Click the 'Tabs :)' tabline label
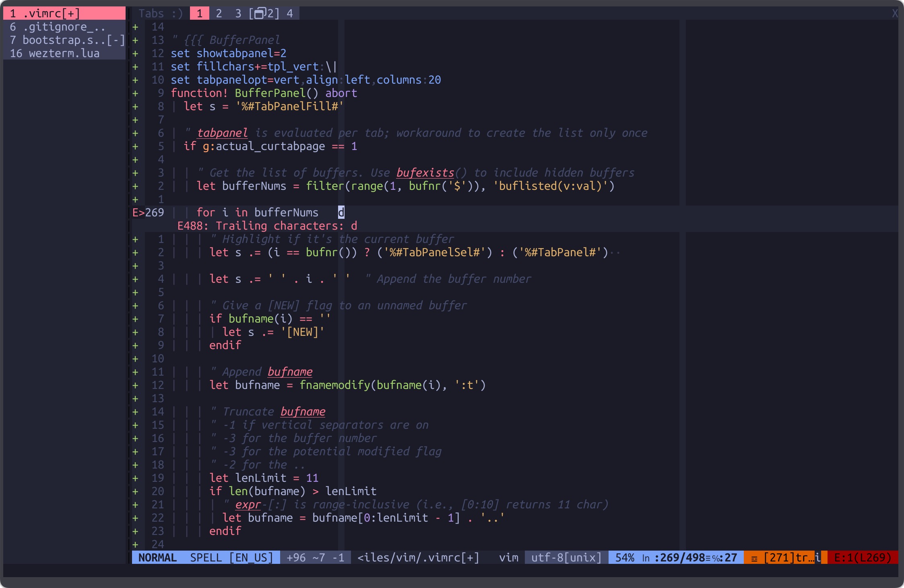The image size is (904, 588). 161,13
